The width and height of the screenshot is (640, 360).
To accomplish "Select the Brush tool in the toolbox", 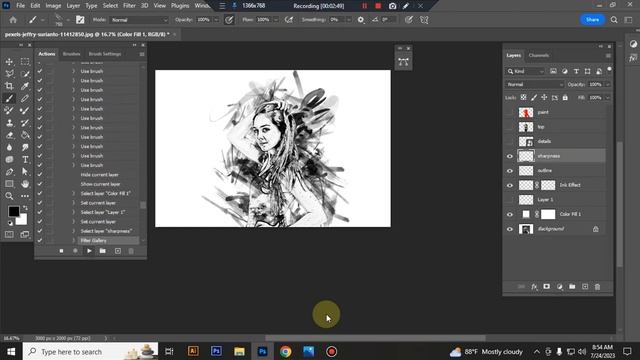I will tap(9, 98).
